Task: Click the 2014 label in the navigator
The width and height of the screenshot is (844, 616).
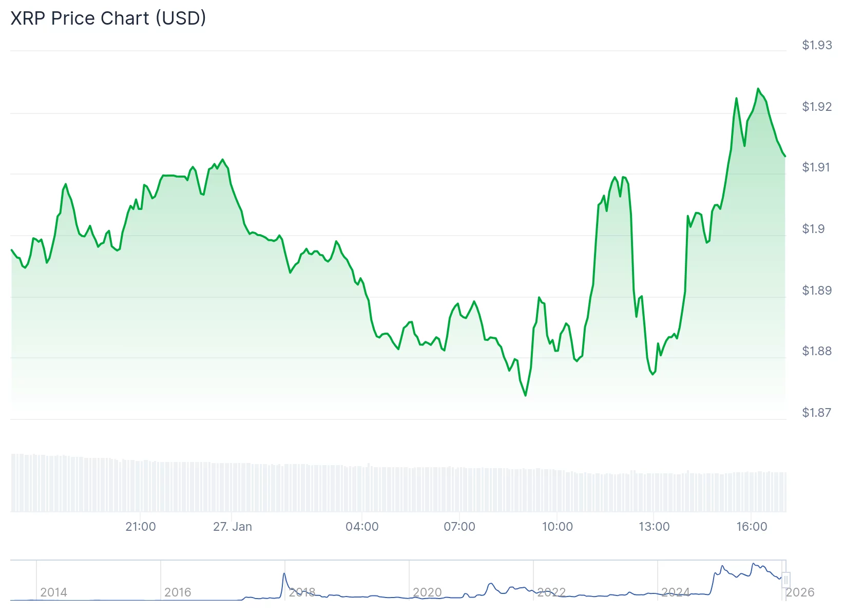Action: (53, 592)
